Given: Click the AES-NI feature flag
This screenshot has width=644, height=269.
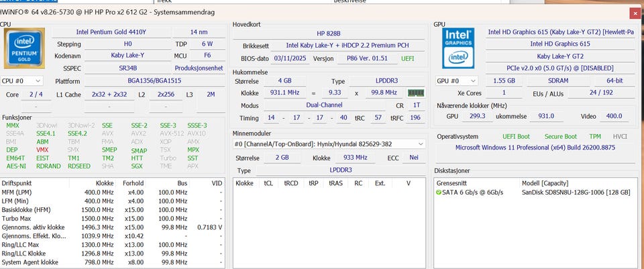Looking at the screenshot, I should coord(16,166).
